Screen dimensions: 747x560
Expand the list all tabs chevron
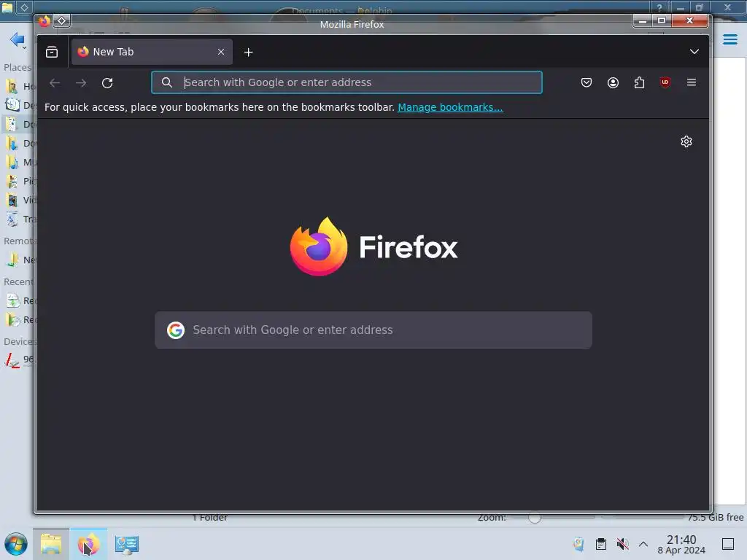(694, 52)
